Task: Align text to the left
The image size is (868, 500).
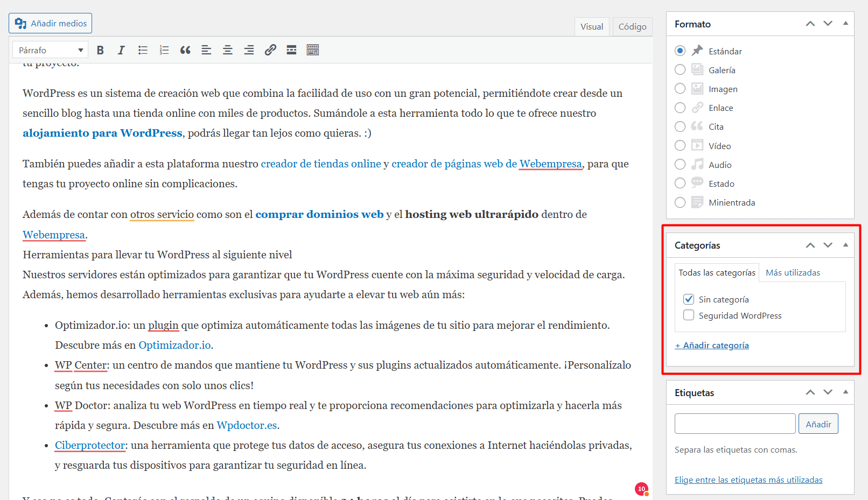Action: 206,50
